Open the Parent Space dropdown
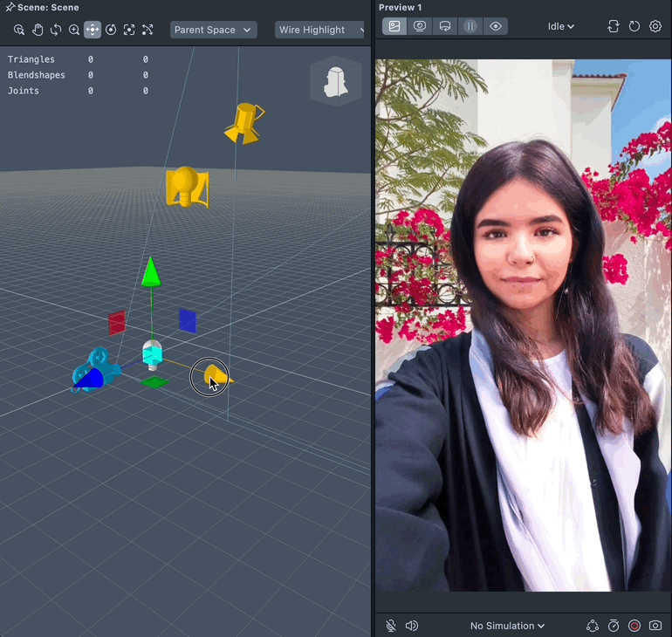 point(213,30)
